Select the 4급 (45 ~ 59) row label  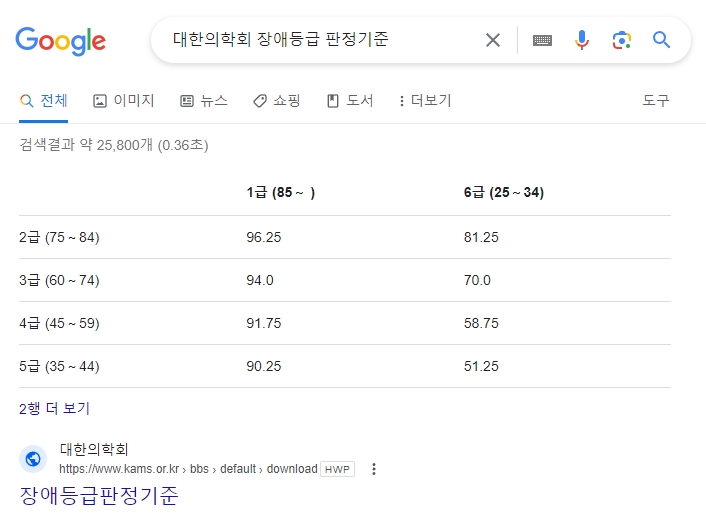coord(59,323)
